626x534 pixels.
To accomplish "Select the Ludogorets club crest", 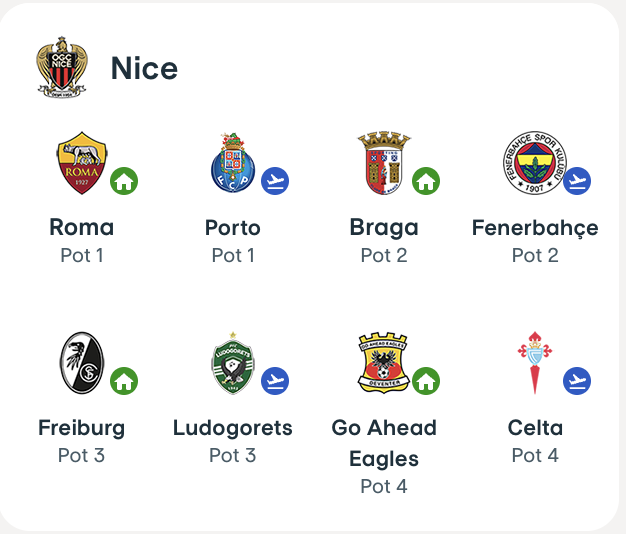I will point(233,362).
